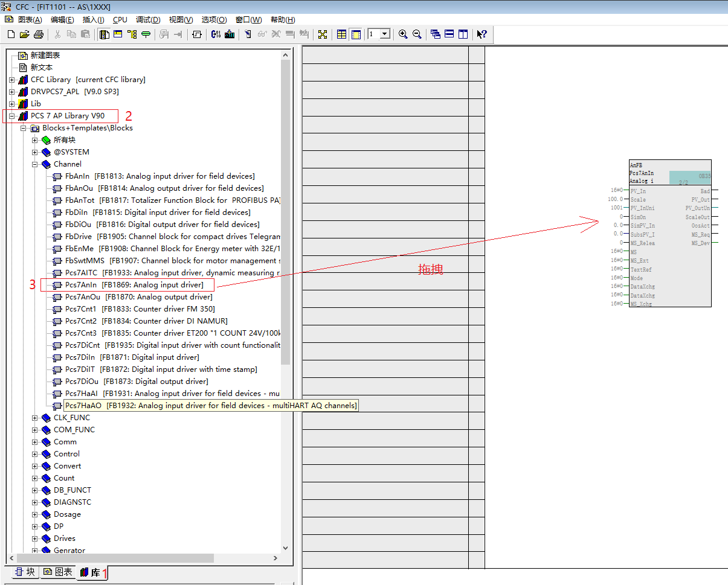Click the context help arrow icon
The width and height of the screenshot is (728, 585).
point(482,34)
